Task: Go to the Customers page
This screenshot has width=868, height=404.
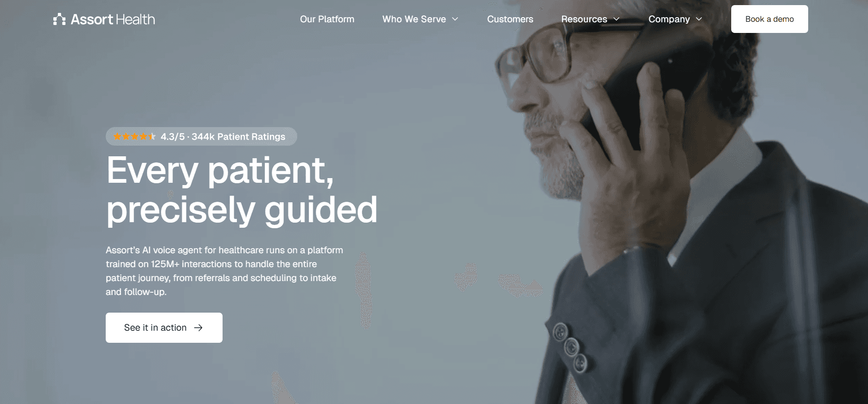Action: pos(510,19)
